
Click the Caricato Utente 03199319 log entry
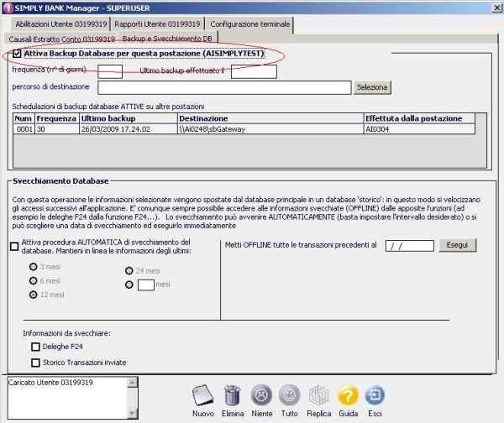click(50, 383)
